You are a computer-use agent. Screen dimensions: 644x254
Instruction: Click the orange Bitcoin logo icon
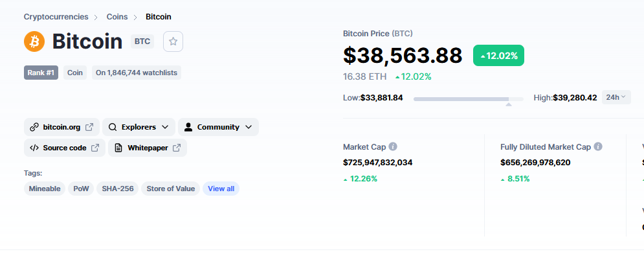point(34,41)
